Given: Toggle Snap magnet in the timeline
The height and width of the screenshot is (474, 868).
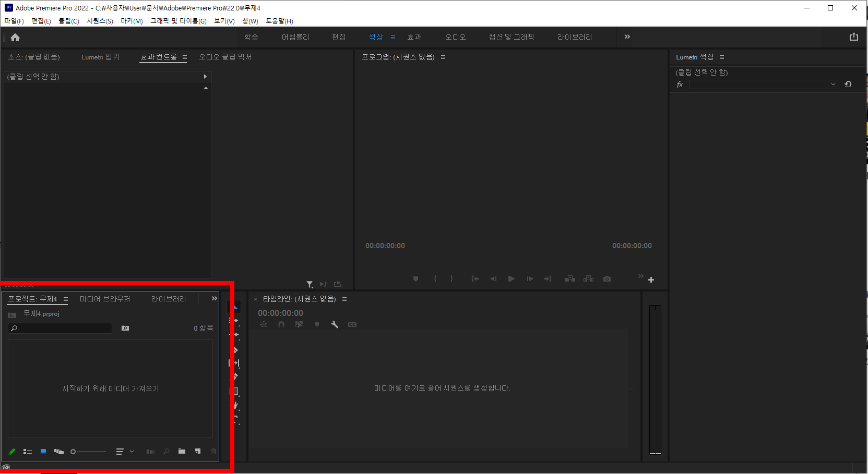Looking at the screenshot, I should [x=281, y=324].
